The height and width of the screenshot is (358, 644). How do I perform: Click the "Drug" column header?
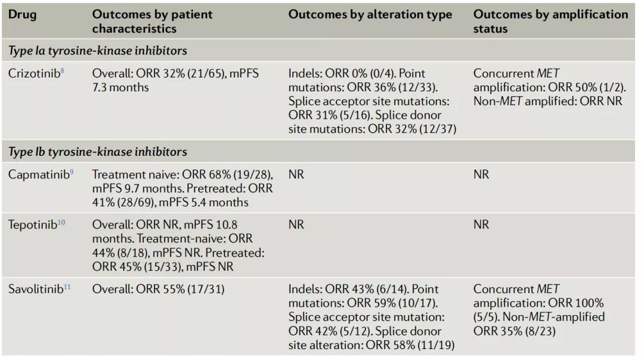pyautogui.click(x=23, y=15)
